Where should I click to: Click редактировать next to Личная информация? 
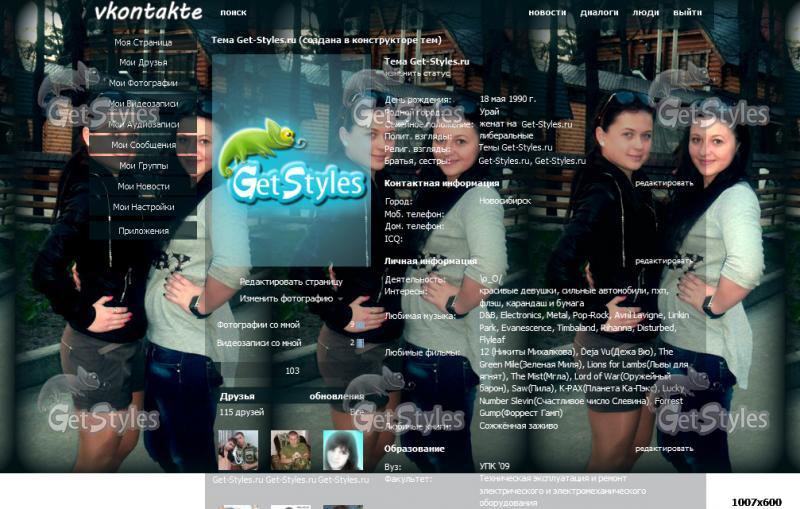click(x=663, y=261)
